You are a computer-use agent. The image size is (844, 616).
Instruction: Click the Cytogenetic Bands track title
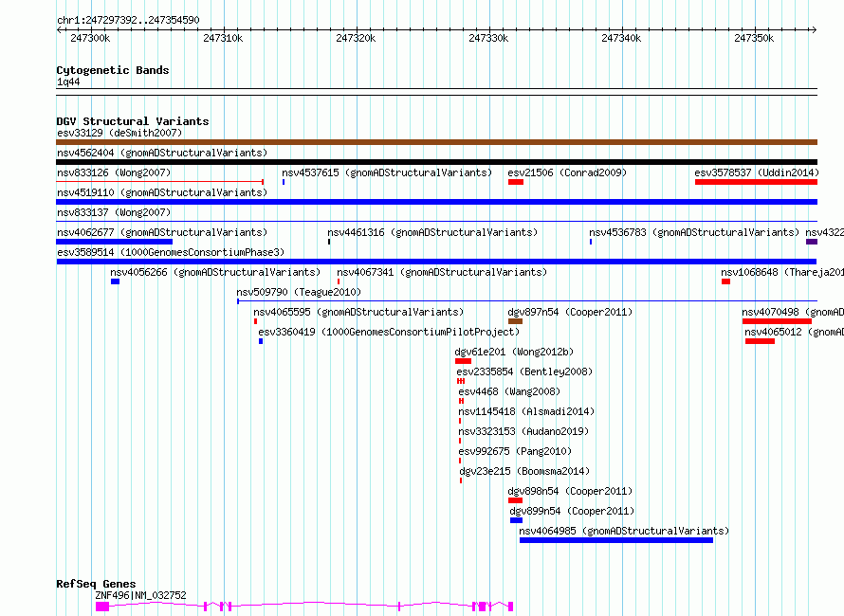pyautogui.click(x=113, y=70)
